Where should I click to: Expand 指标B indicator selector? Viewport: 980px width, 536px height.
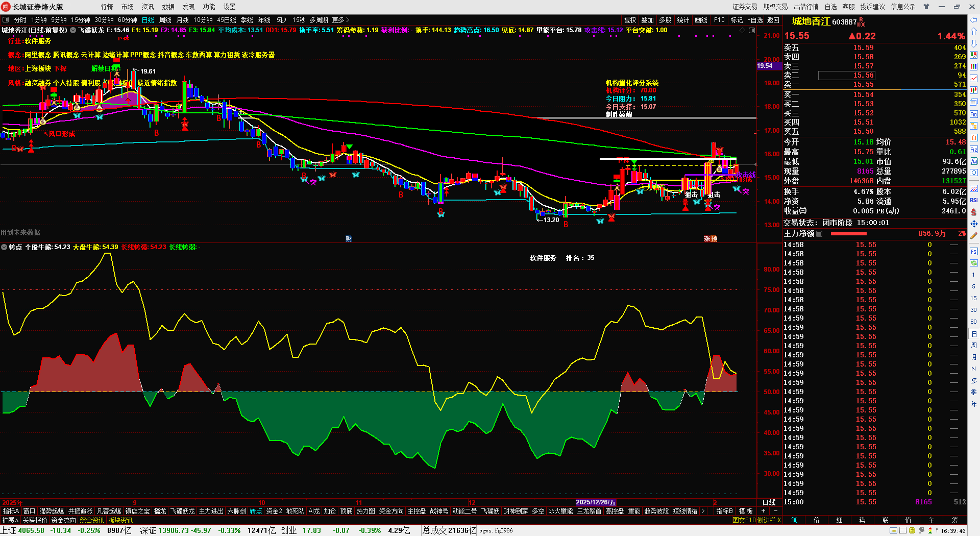pyautogui.click(x=724, y=511)
